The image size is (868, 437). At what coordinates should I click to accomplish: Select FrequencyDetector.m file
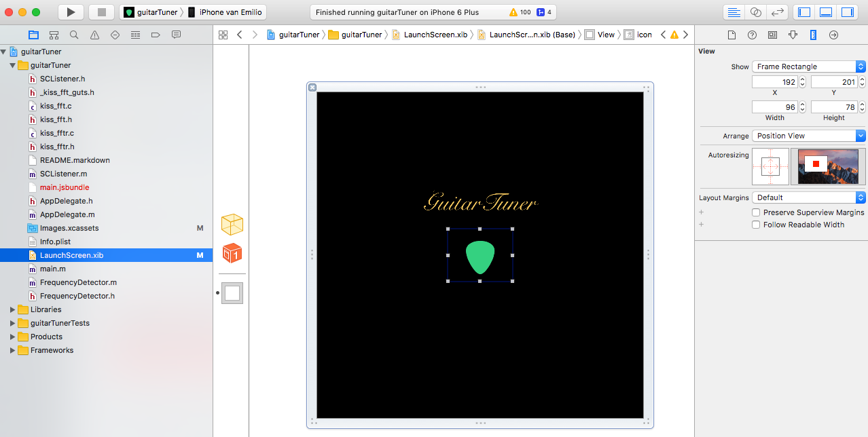(x=78, y=282)
